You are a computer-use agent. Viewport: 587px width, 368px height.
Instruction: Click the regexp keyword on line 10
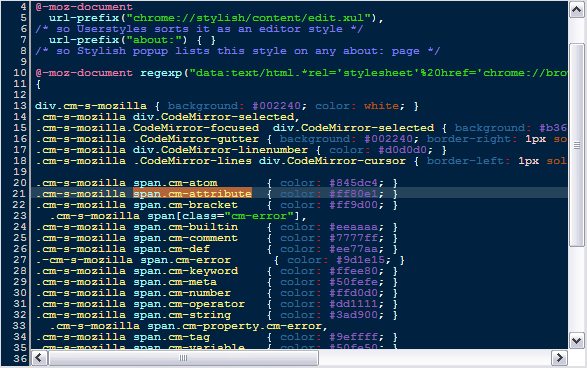161,73
